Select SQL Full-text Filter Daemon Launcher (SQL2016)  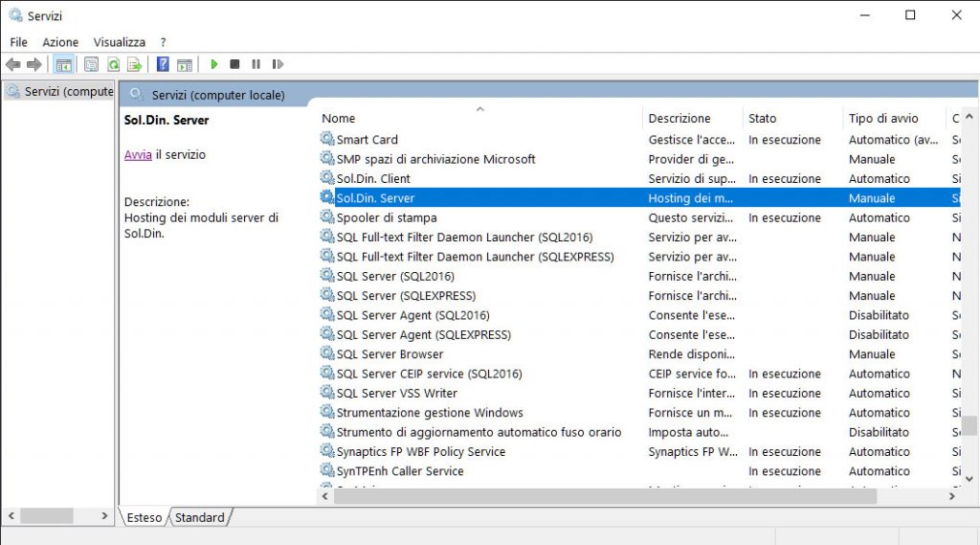464,238
